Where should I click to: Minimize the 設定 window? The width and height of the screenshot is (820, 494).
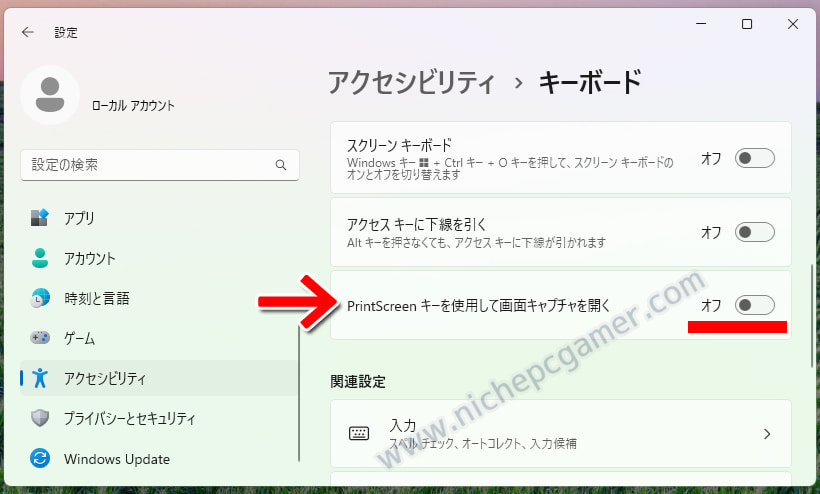[701, 24]
